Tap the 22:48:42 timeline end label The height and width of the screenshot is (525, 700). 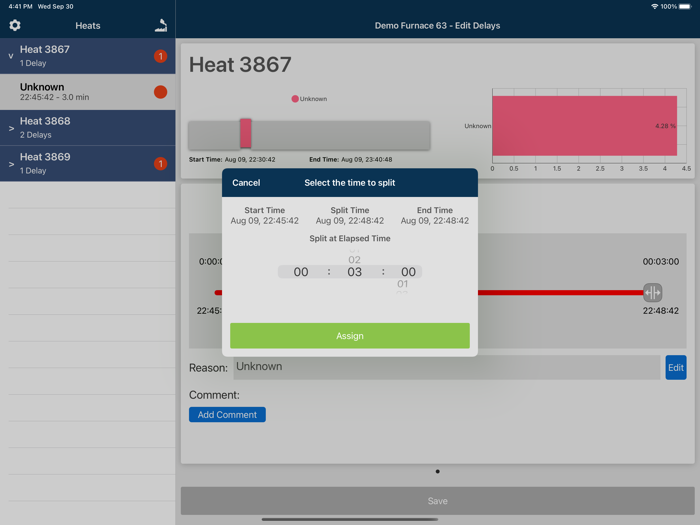pos(661,311)
